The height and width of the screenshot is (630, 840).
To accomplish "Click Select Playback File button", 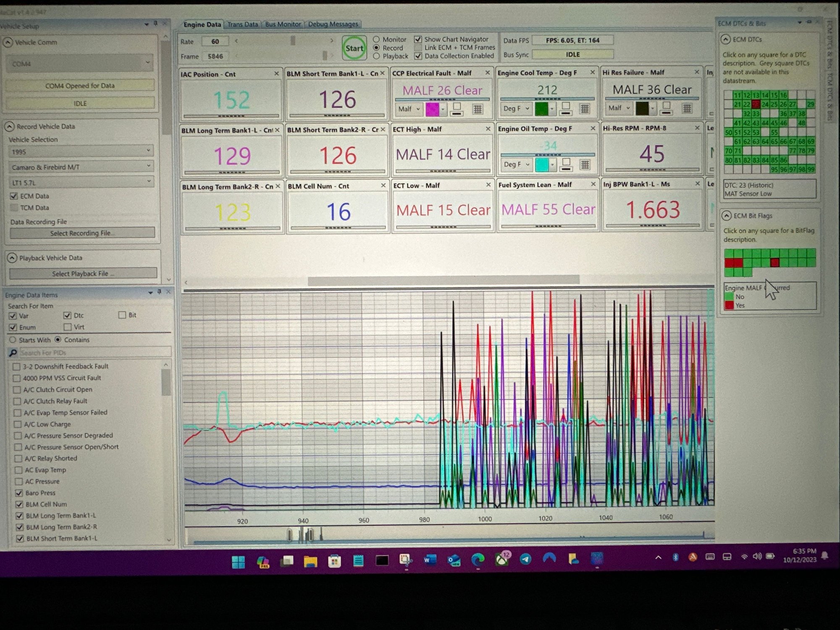I will pyautogui.click(x=83, y=273).
